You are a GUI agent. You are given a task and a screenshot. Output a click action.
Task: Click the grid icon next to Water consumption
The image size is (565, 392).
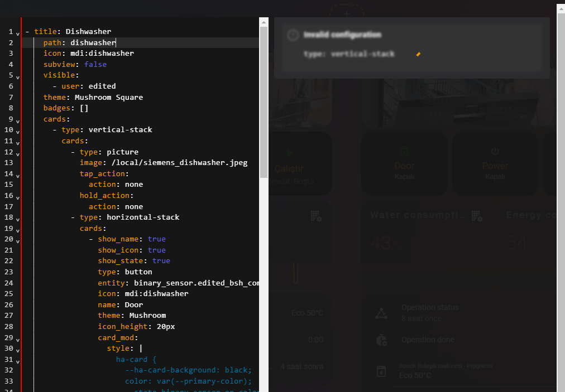click(477, 216)
